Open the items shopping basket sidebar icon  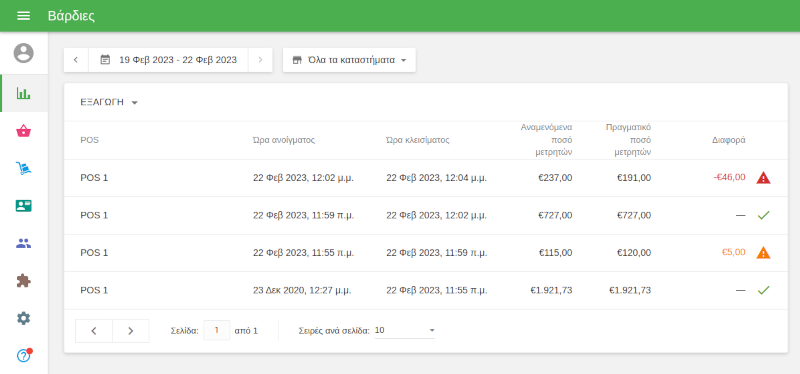(23, 131)
